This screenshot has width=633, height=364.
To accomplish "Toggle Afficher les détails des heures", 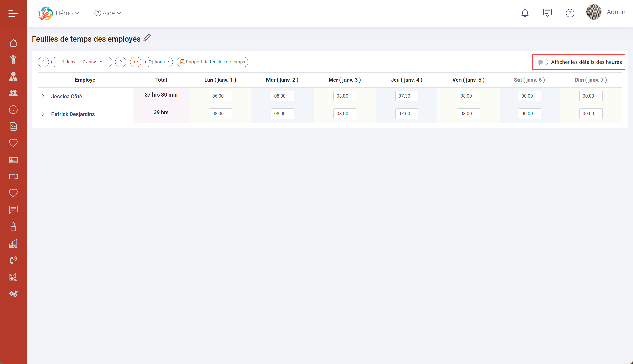I will 543,62.
